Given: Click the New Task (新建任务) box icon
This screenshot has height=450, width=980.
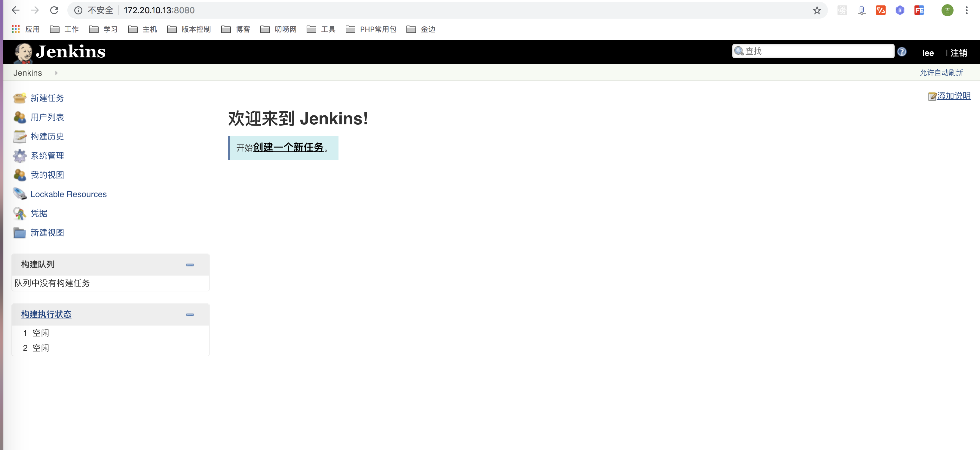Looking at the screenshot, I should tap(20, 98).
